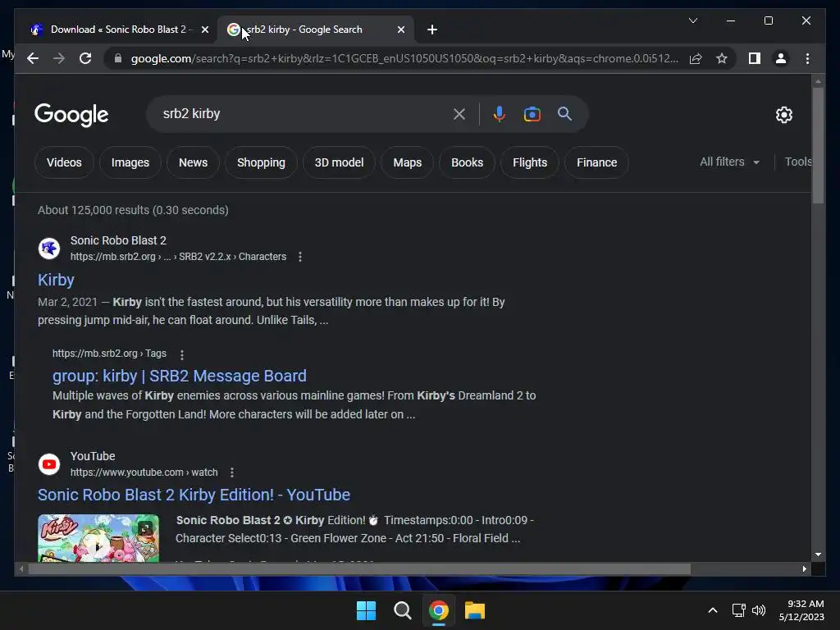Filter results by Videos

[64, 162]
